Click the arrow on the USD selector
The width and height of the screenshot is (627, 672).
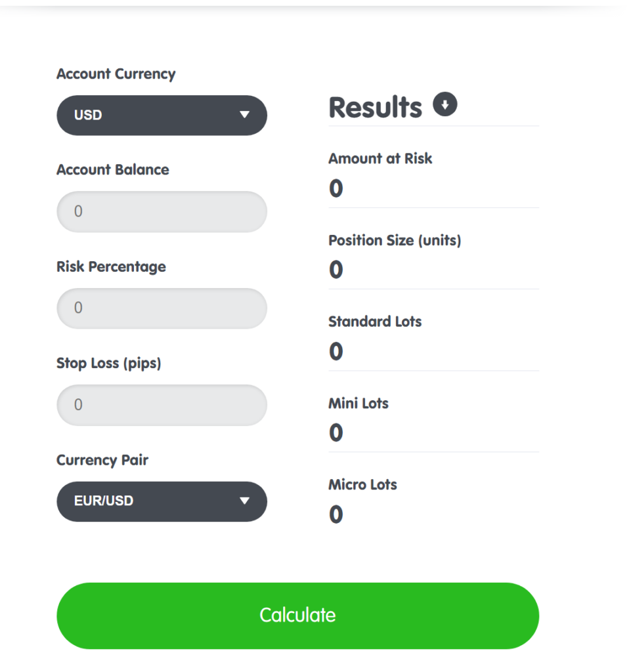[245, 115]
